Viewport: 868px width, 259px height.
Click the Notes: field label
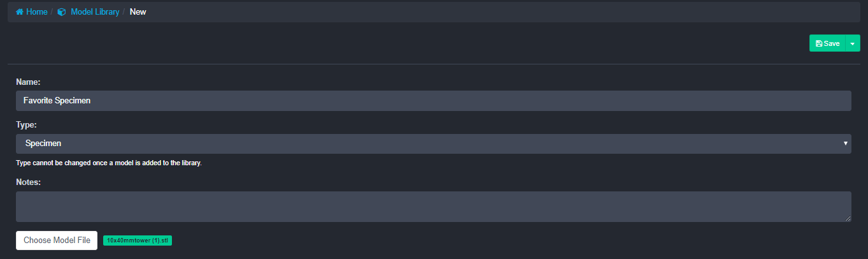pos(29,182)
